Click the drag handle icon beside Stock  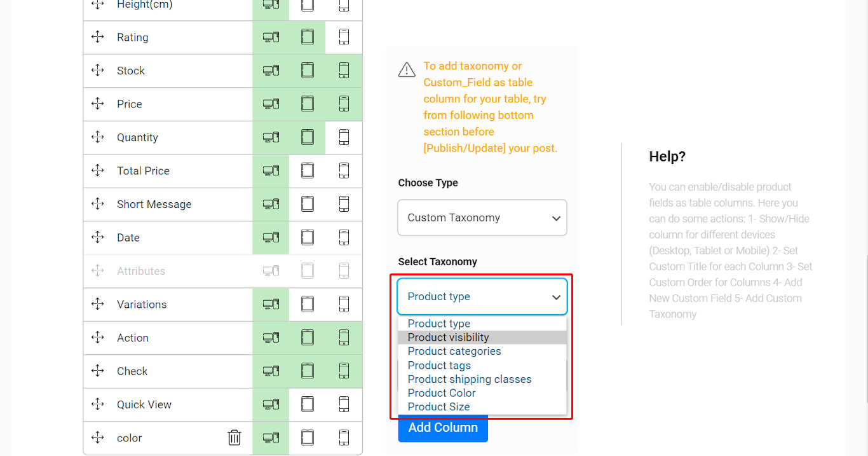97,71
